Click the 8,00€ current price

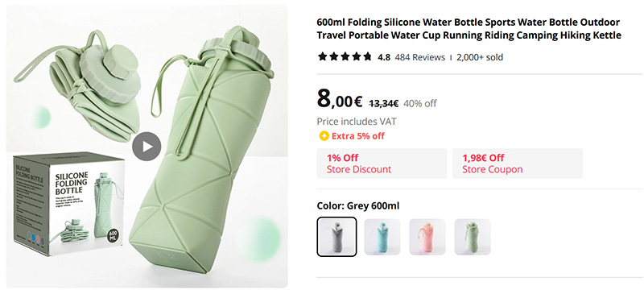coord(340,100)
